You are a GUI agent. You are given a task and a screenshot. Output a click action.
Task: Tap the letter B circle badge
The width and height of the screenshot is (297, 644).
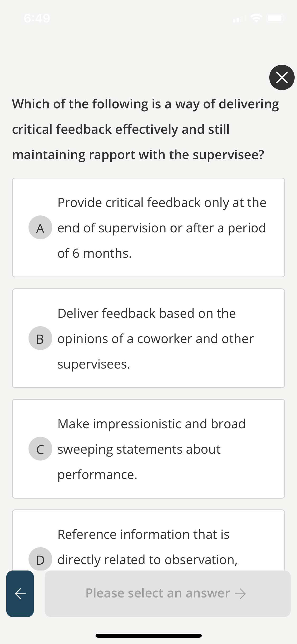click(x=40, y=339)
